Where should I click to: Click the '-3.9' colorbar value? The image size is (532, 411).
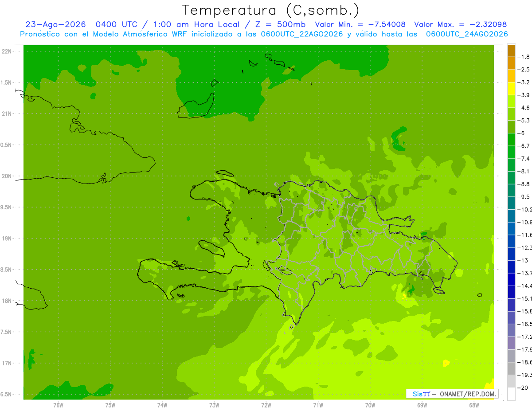tap(523, 95)
